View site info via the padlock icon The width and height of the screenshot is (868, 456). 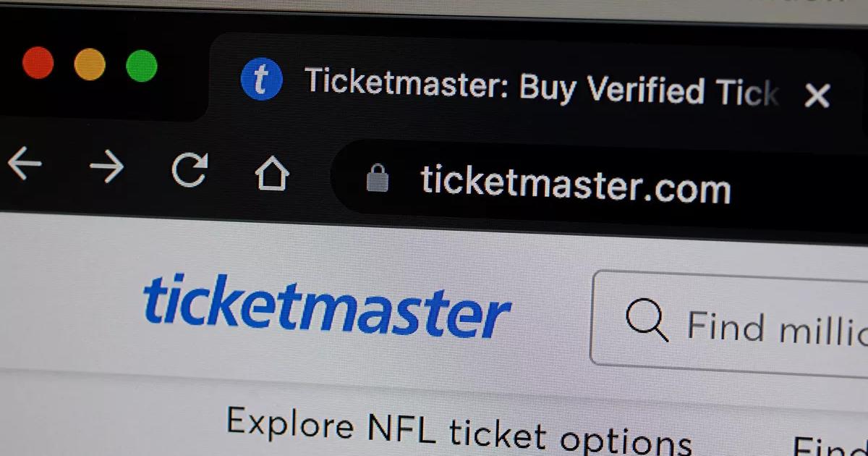tap(378, 177)
